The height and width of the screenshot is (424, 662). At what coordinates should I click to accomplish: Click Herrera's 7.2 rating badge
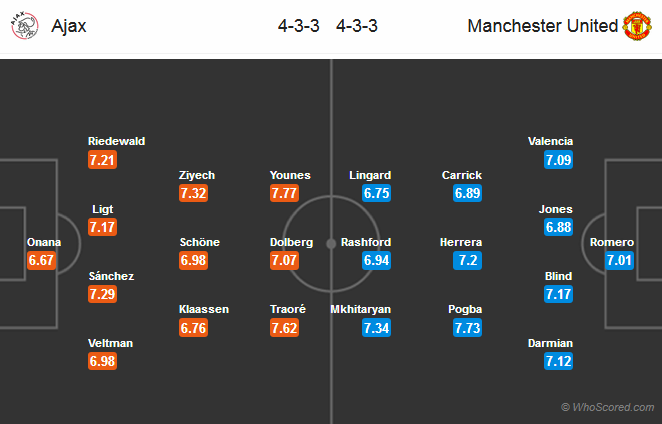467,260
